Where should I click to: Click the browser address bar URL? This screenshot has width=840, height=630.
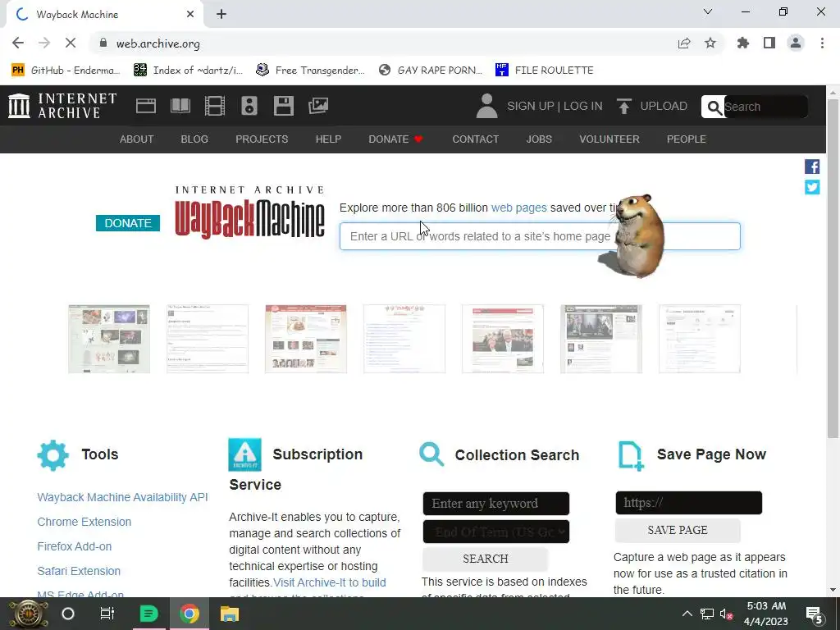158,43
